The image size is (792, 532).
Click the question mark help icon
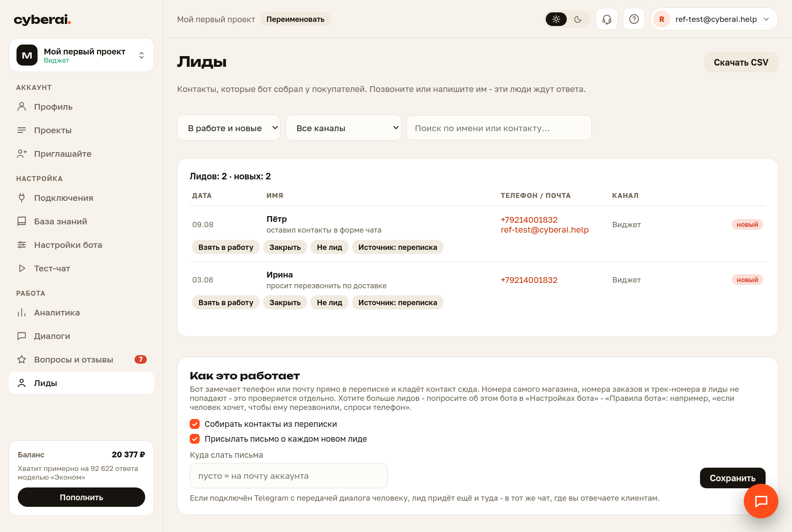[634, 19]
